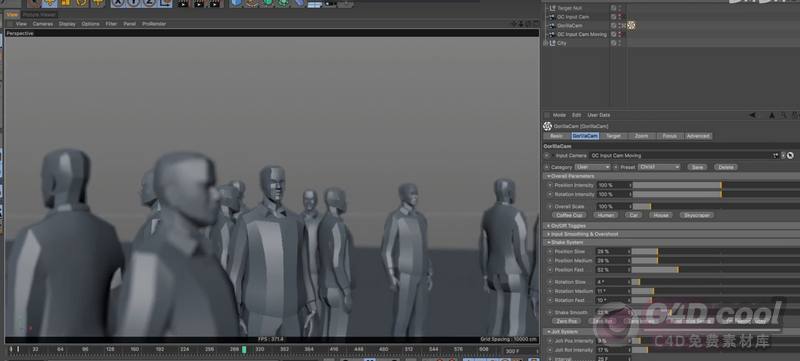Toggle the X axis lock
This screenshot has height=361, width=800.
(x=118, y=3)
